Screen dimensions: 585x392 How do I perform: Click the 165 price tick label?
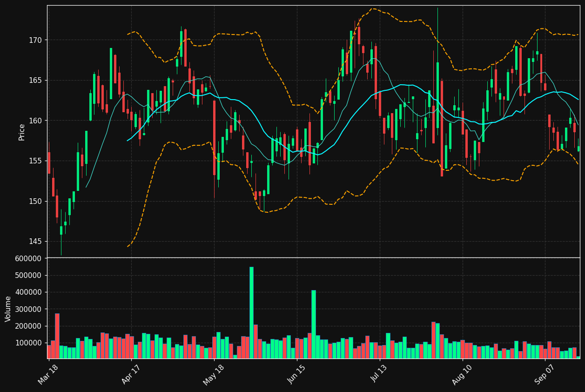35,81
